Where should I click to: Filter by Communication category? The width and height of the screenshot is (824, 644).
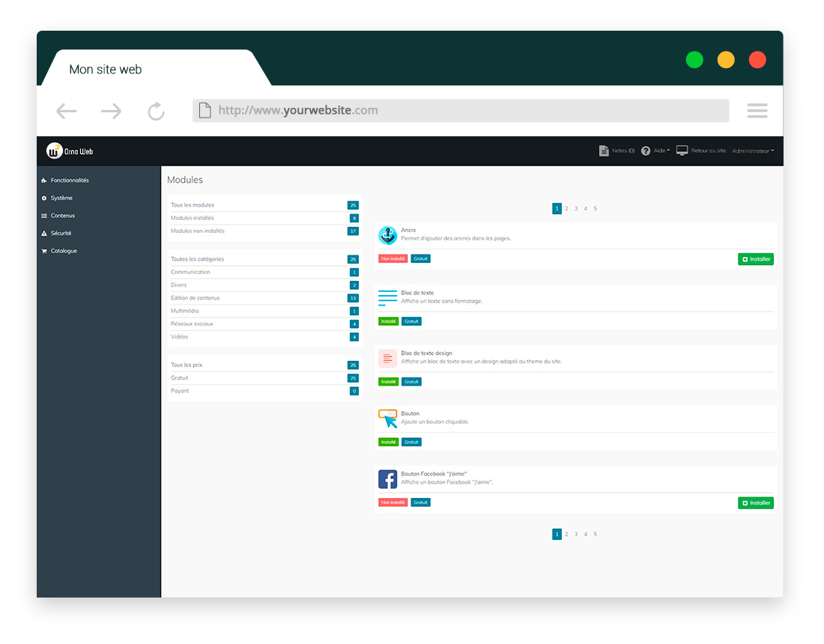coord(264,272)
